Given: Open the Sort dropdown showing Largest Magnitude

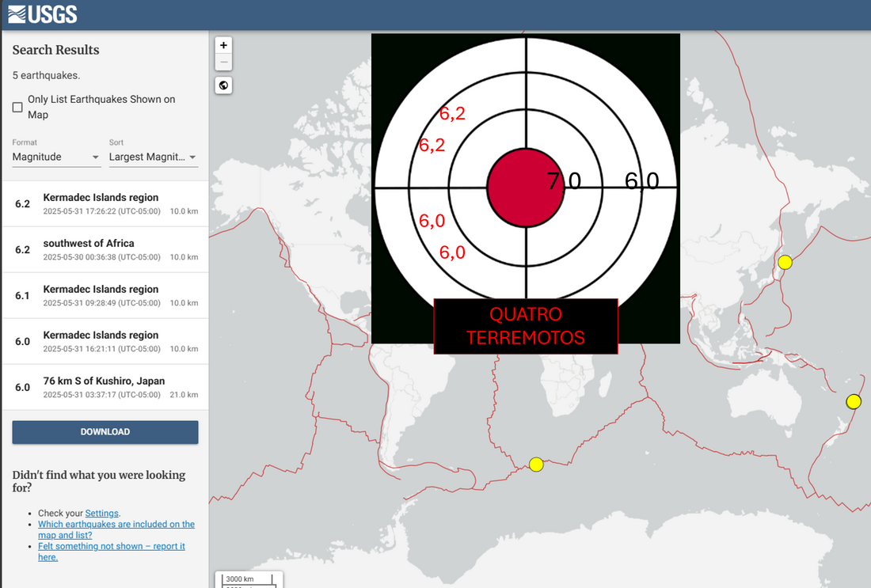Looking at the screenshot, I should tap(154, 157).
